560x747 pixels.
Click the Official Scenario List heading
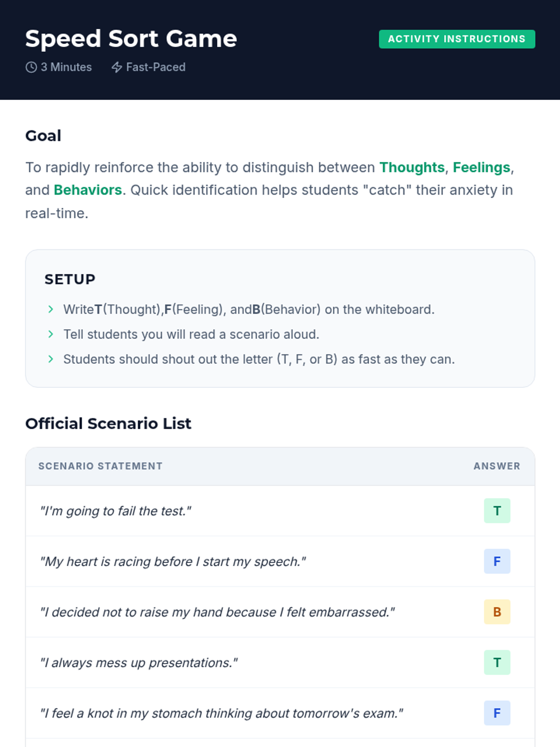[x=108, y=423]
